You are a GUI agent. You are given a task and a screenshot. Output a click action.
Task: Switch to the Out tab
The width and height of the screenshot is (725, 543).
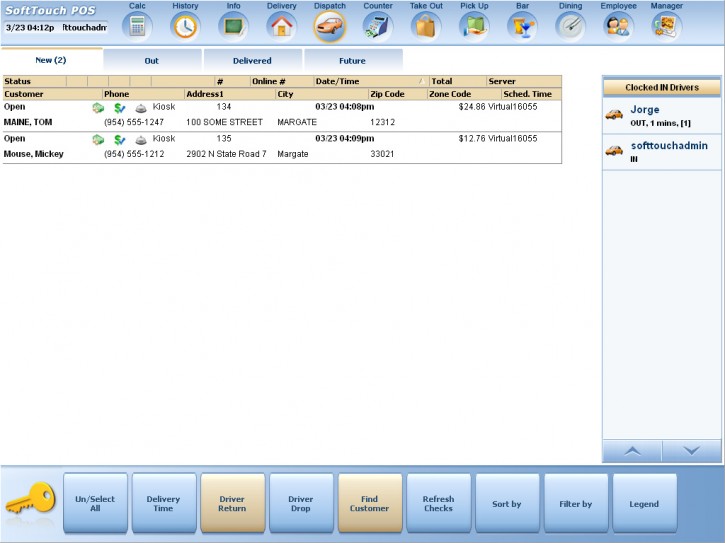(x=152, y=61)
